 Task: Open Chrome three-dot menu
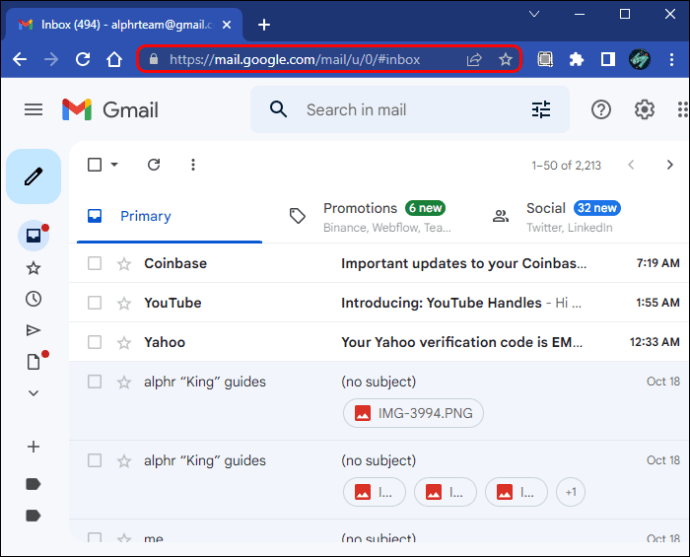(672, 59)
